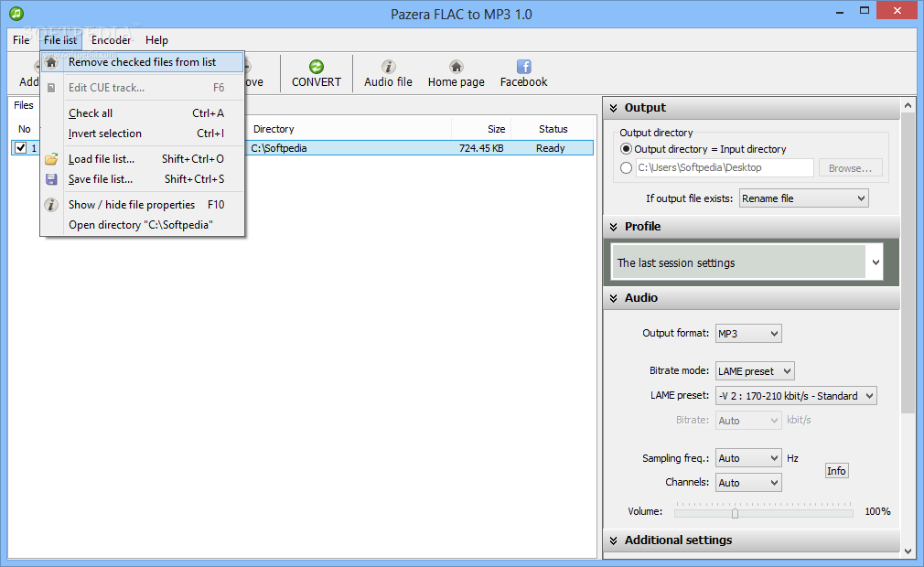Click right panel scrollbar down arrow

click(908, 551)
